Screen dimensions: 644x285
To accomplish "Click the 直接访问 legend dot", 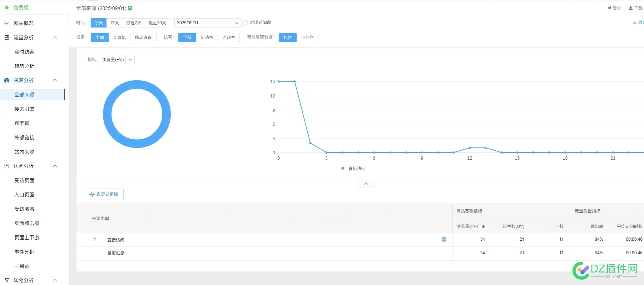I will click(x=343, y=168).
